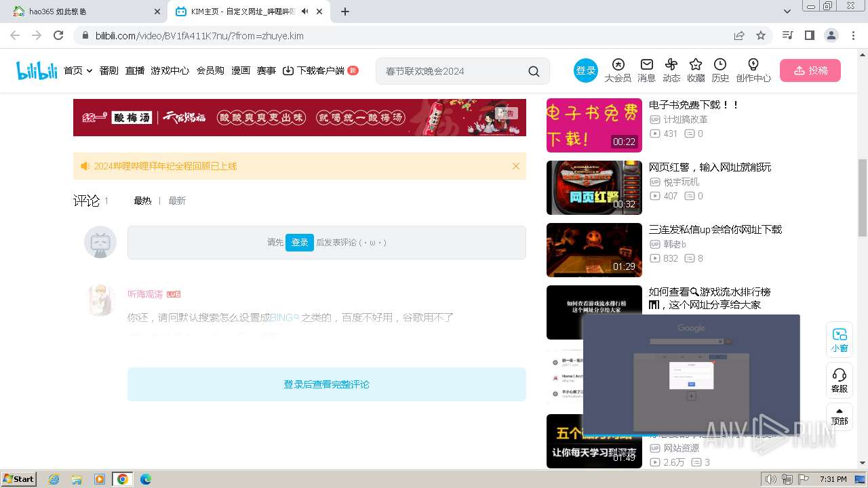Open Internet Explorer from taskbar
868x488 pixels.
54,479
